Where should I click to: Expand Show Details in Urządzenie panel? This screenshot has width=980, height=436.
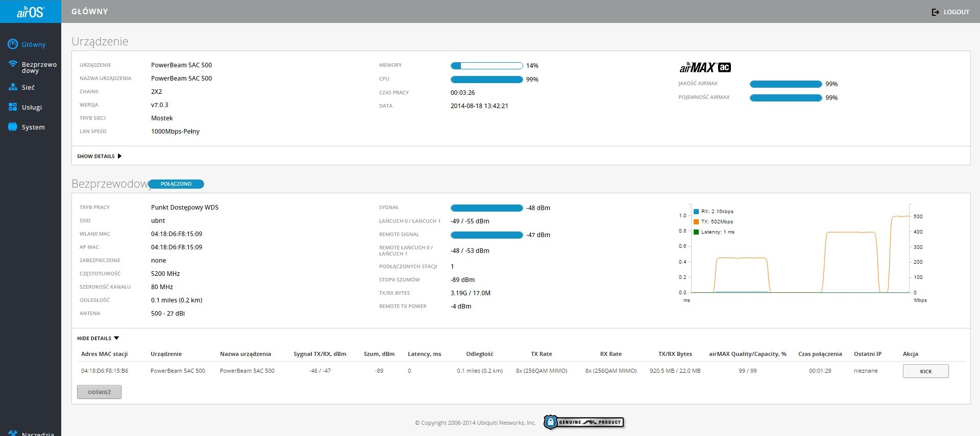point(100,156)
